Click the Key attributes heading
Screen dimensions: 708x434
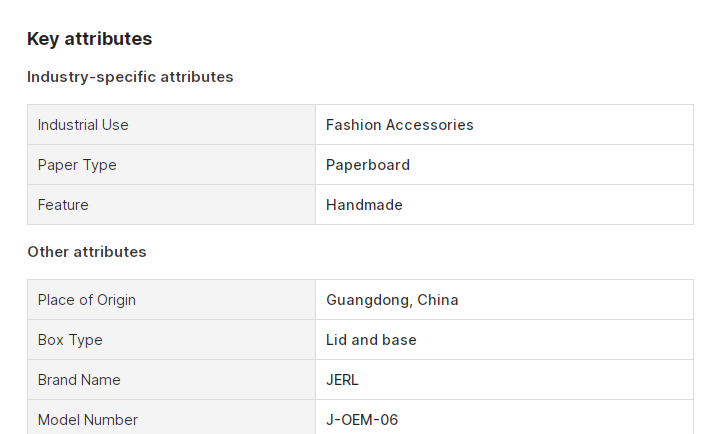coord(89,39)
